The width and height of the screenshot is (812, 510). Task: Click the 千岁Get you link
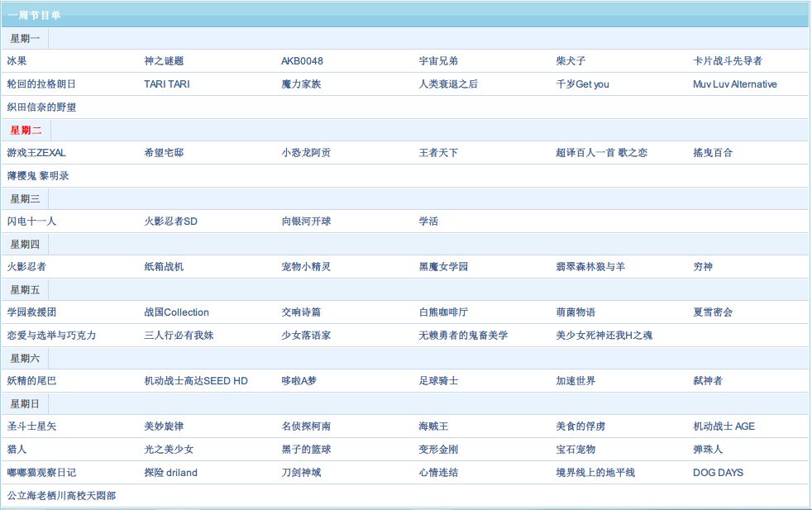(x=583, y=83)
